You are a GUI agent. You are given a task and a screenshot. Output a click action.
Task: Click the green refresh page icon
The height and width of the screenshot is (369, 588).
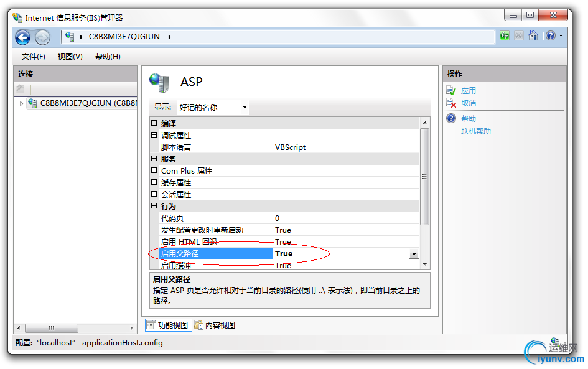tap(505, 36)
